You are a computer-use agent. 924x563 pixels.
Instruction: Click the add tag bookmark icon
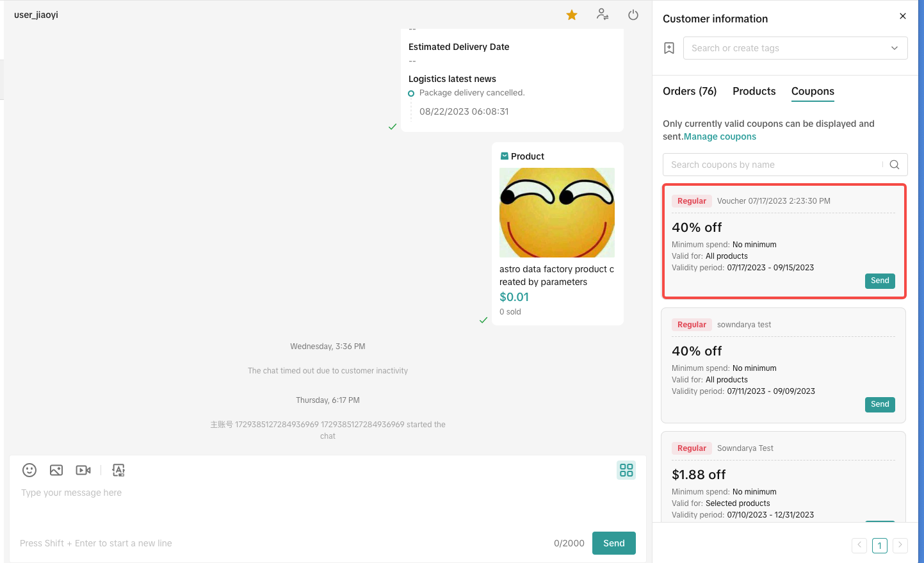click(669, 48)
